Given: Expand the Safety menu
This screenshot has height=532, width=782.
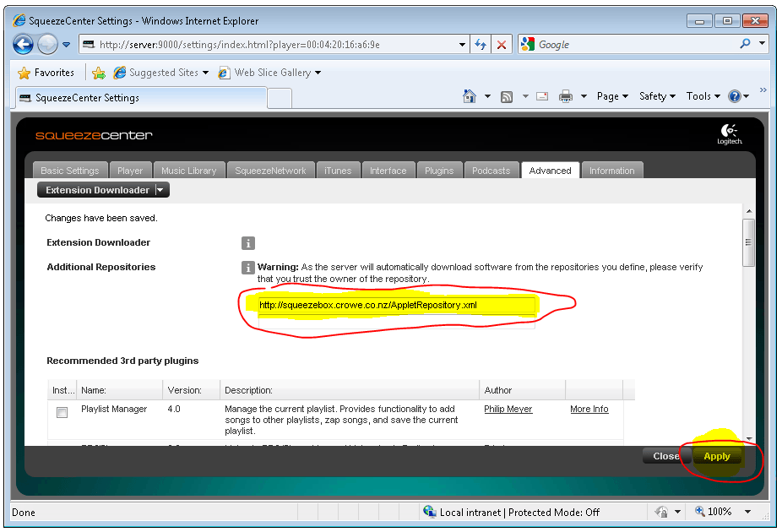Looking at the screenshot, I should pyautogui.click(x=657, y=96).
